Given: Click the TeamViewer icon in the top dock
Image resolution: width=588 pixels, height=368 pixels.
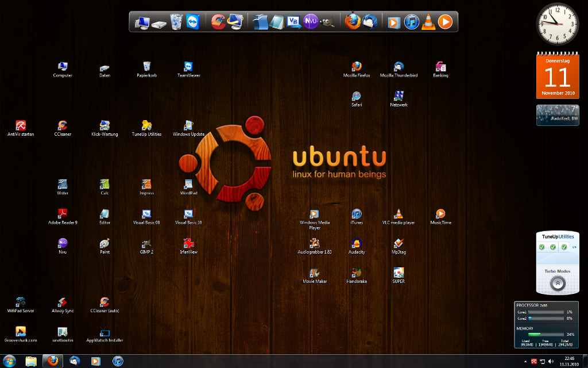Looking at the screenshot, I should (x=193, y=22).
